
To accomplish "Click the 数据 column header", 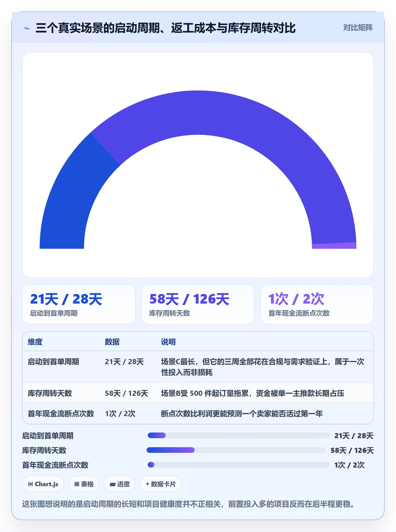I will [x=112, y=342].
